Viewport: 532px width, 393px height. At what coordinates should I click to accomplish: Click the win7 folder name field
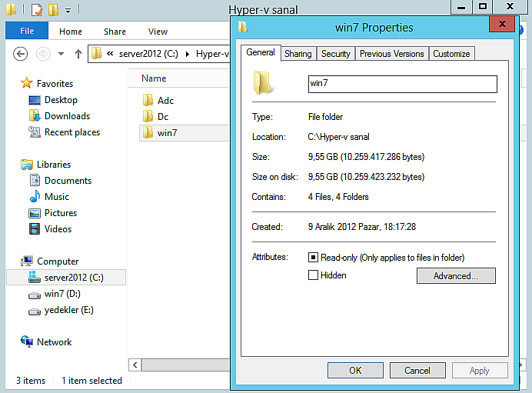click(403, 84)
